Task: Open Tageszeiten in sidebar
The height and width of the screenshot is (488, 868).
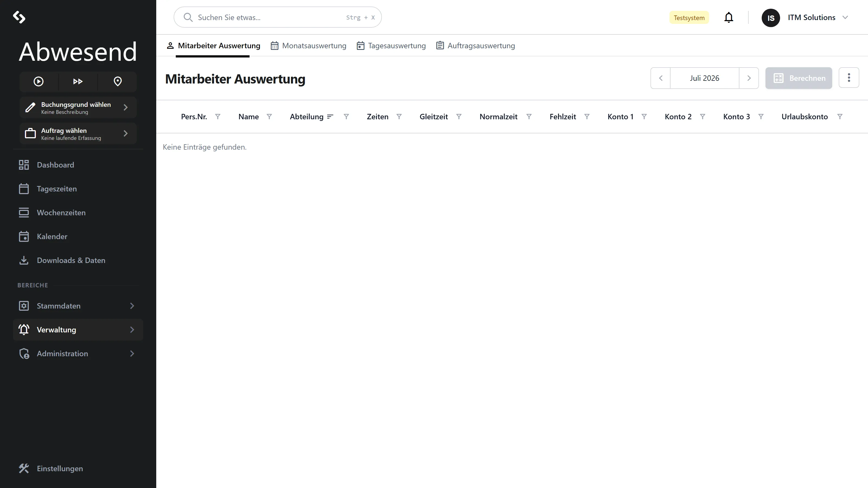Action: pyautogui.click(x=78, y=189)
